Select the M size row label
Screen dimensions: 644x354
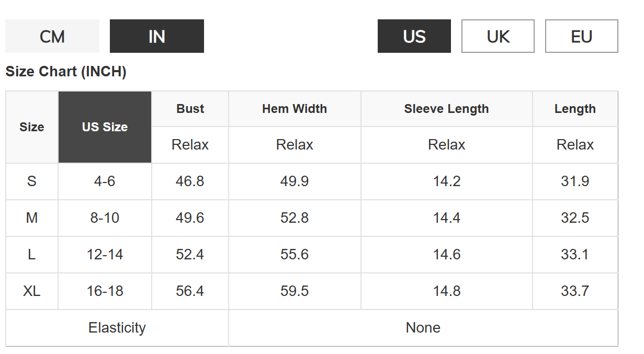[32, 218]
